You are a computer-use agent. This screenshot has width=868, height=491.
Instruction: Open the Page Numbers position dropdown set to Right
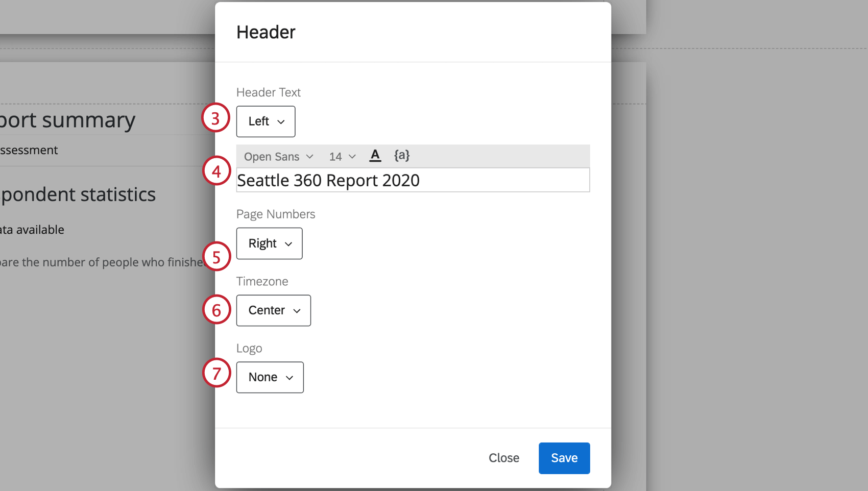pos(269,243)
